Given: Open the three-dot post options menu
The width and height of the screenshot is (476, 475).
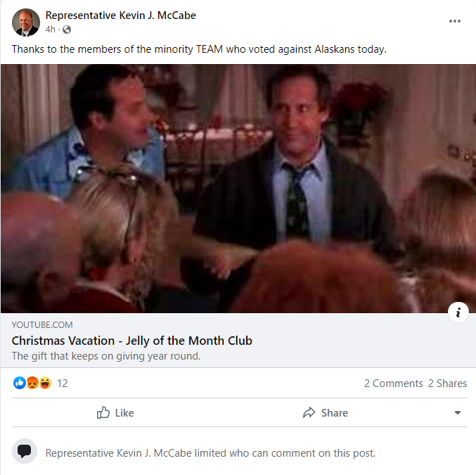Looking at the screenshot, I should pyautogui.click(x=454, y=21).
